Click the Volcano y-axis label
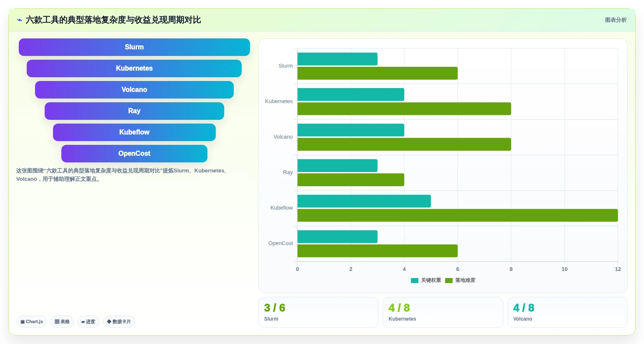 click(x=283, y=137)
